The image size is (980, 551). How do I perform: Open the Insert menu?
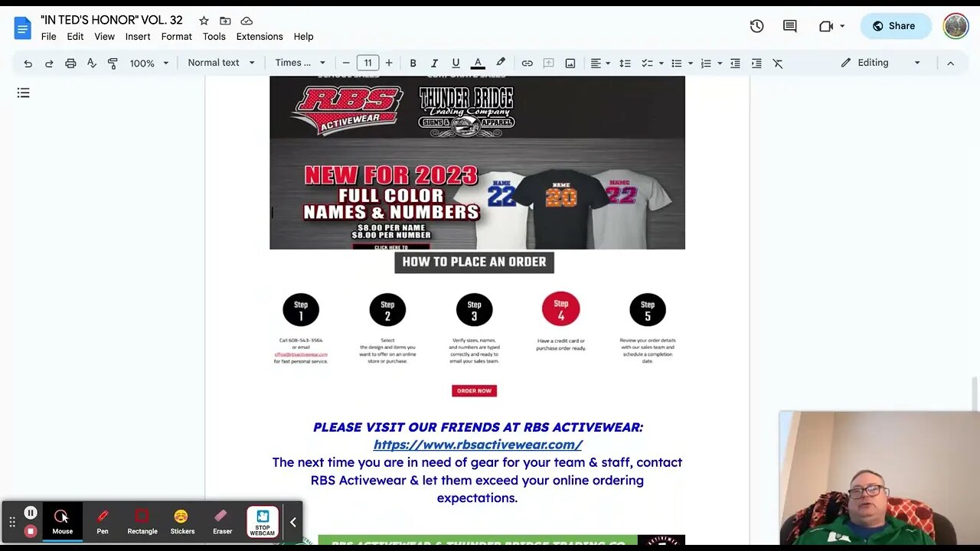coord(138,37)
